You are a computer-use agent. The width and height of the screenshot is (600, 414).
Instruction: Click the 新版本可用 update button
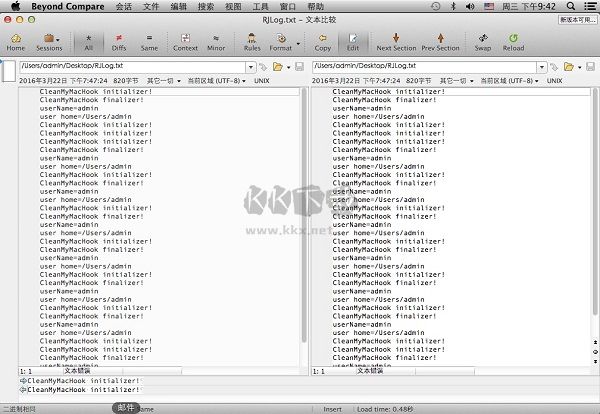coord(578,20)
